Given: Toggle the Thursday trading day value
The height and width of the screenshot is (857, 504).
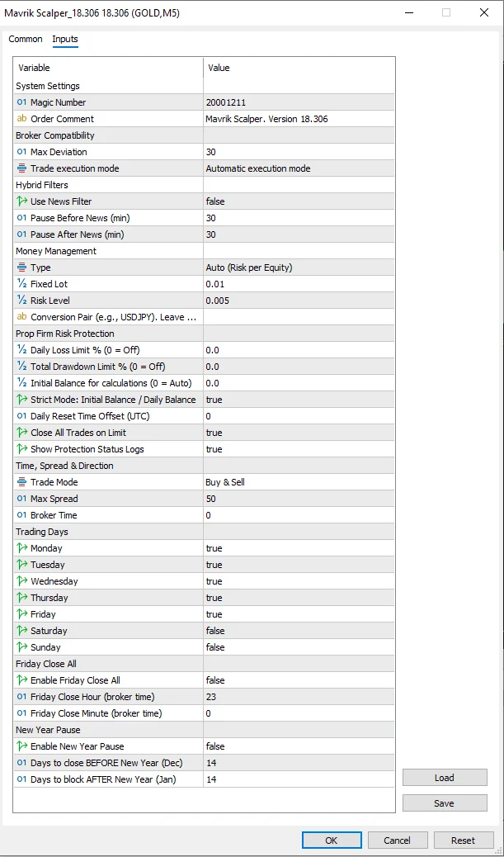Looking at the screenshot, I should click(x=299, y=598).
